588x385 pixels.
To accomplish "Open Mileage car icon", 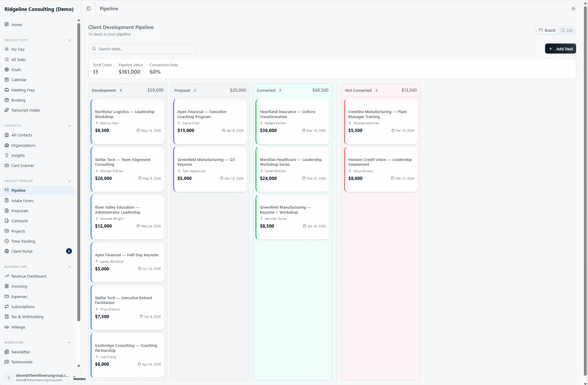I will click(x=7, y=327).
